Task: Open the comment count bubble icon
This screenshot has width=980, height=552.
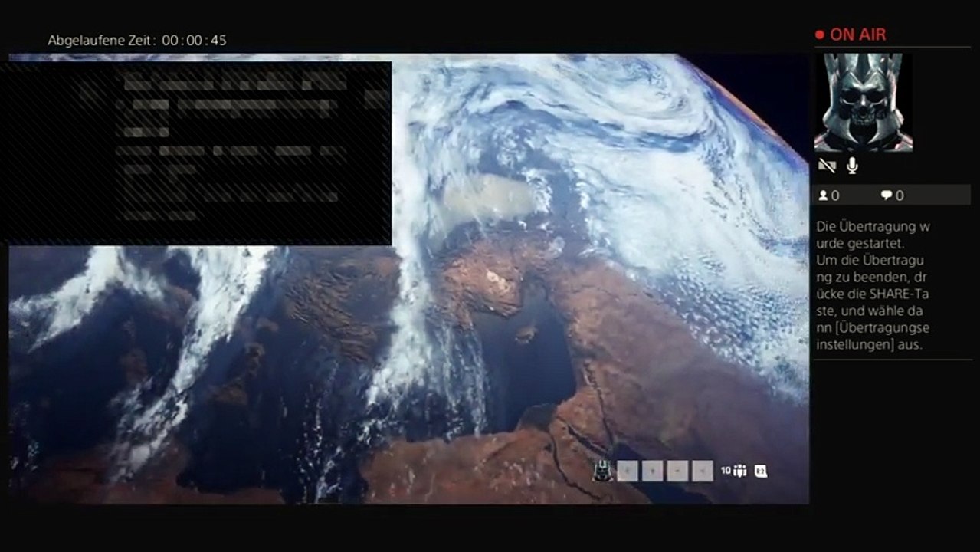Action: (x=887, y=195)
